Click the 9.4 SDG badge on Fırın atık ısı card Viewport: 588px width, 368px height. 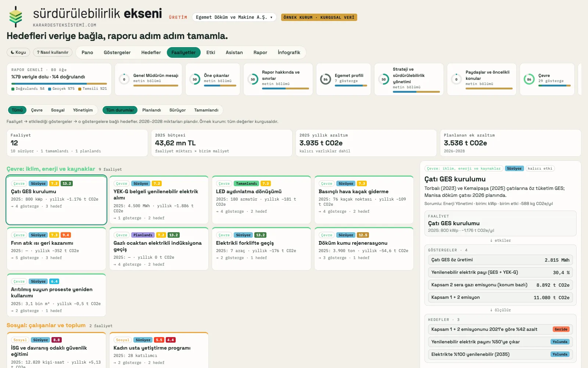tap(66, 235)
